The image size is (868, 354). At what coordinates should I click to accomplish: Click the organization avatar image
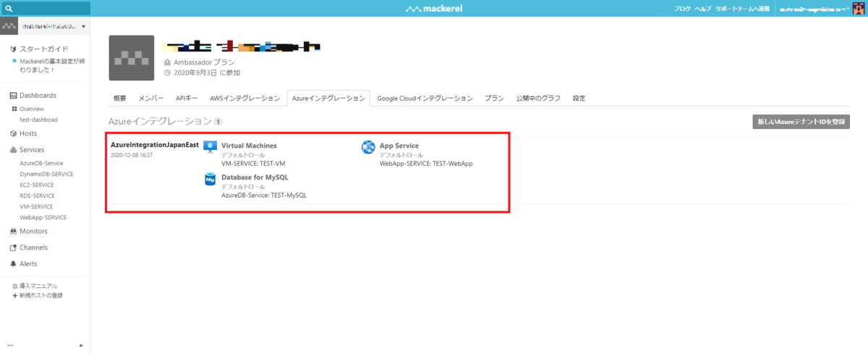(x=131, y=58)
